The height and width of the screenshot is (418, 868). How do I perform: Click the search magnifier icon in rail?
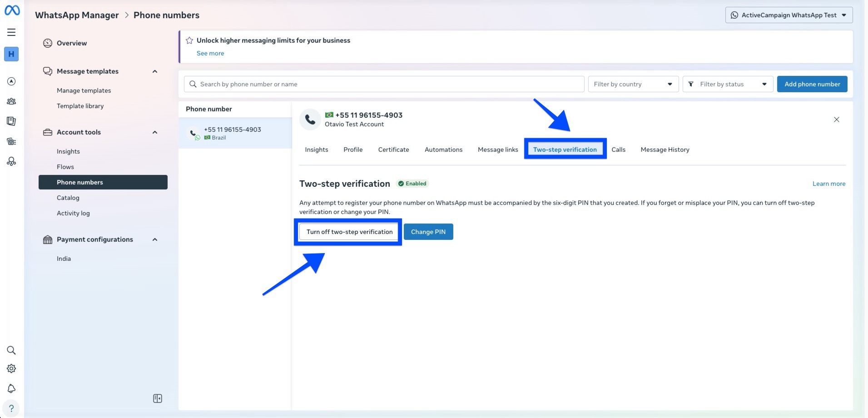point(11,350)
